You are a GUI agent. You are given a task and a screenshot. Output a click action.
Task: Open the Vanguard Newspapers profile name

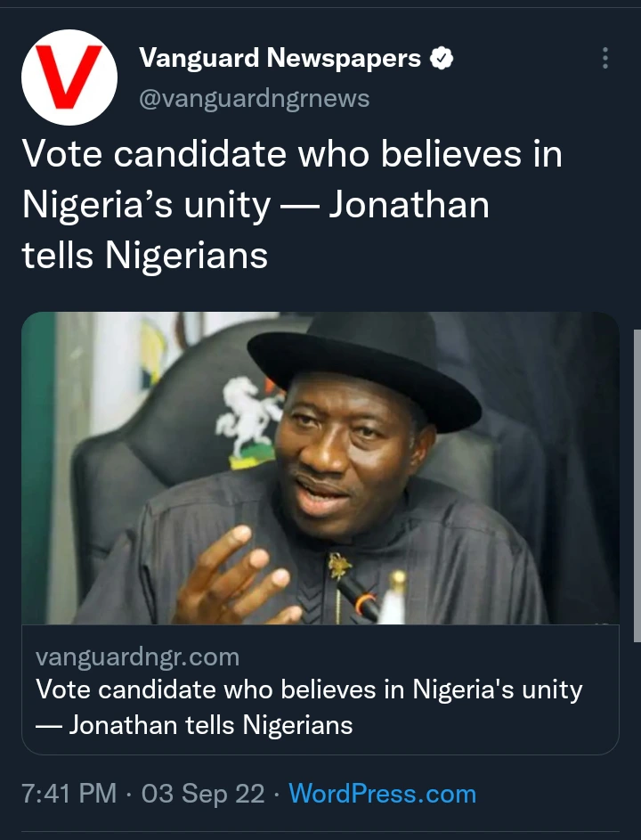click(280, 59)
